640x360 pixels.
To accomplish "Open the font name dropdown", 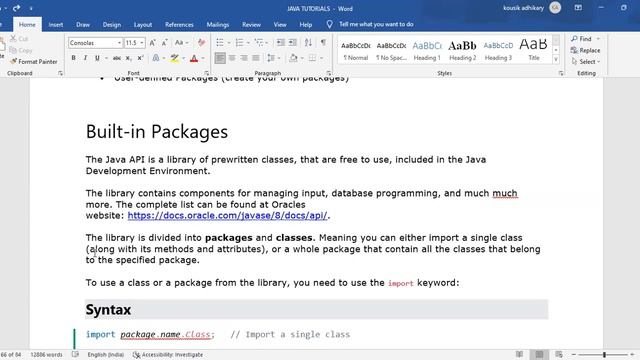I will point(119,43).
